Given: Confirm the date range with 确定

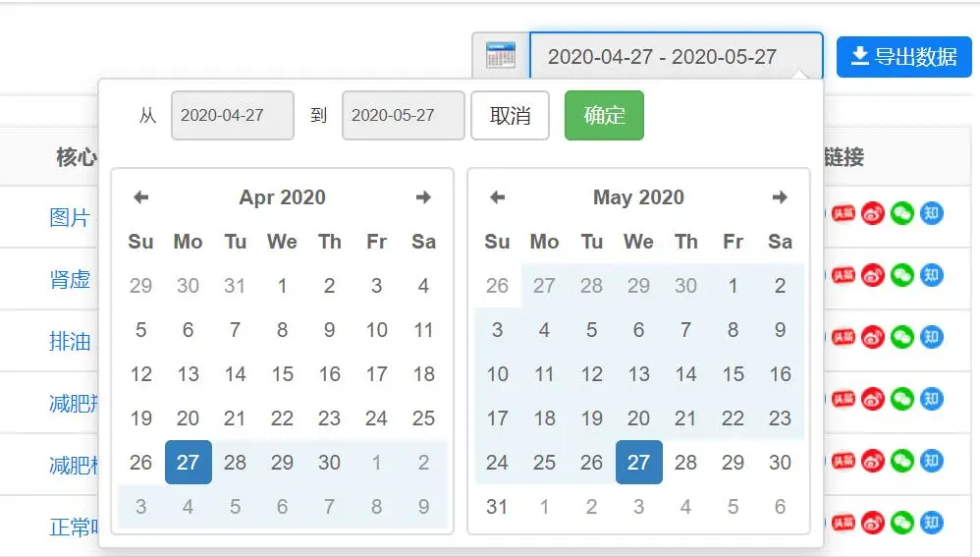Looking at the screenshot, I should tap(604, 116).
